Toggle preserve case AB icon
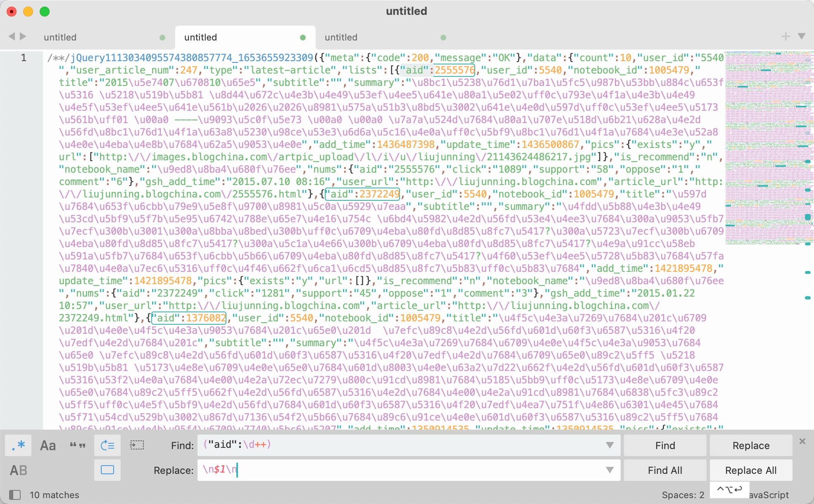Image resolution: width=814 pixels, height=504 pixels. click(x=18, y=470)
